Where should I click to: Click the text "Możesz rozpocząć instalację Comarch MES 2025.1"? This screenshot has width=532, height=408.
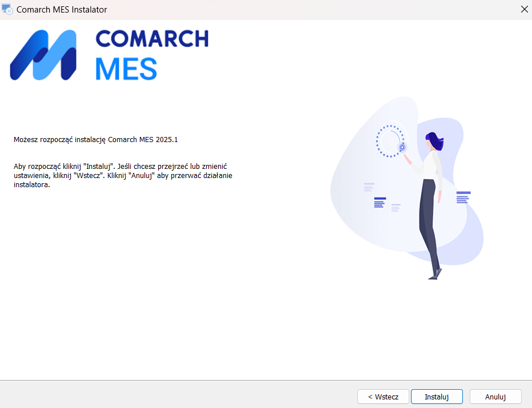click(x=96, y=139)
